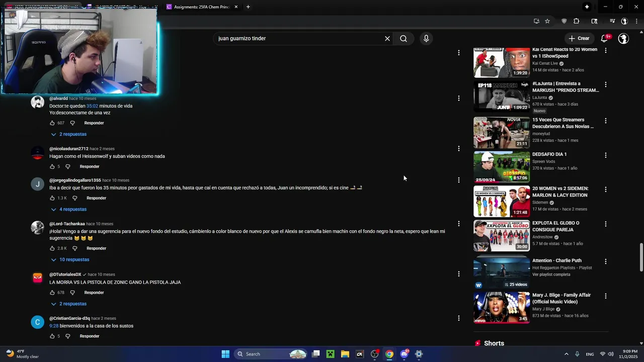Dislike the @jorgegalindogallaro1355 comment
The width and height of the screenshot is (644, 362).
click(x=75, y=198)
